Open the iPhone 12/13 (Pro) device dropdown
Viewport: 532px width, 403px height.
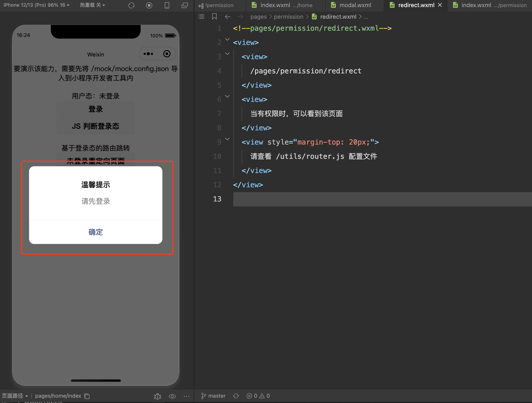click(36, 5)
